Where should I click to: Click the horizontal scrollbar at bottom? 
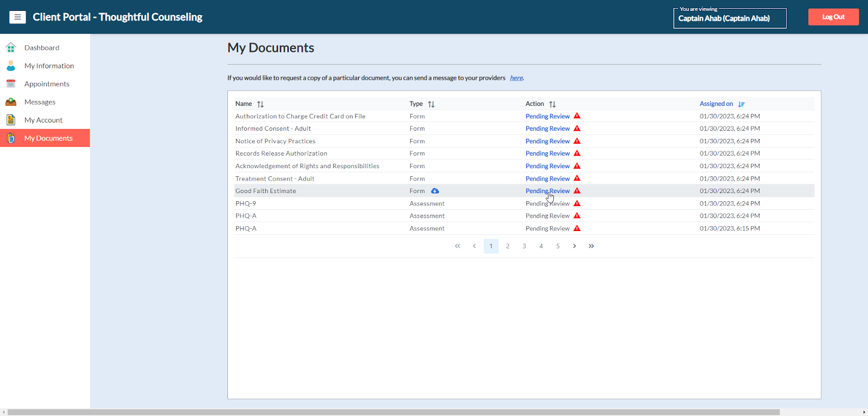point(393,412)
